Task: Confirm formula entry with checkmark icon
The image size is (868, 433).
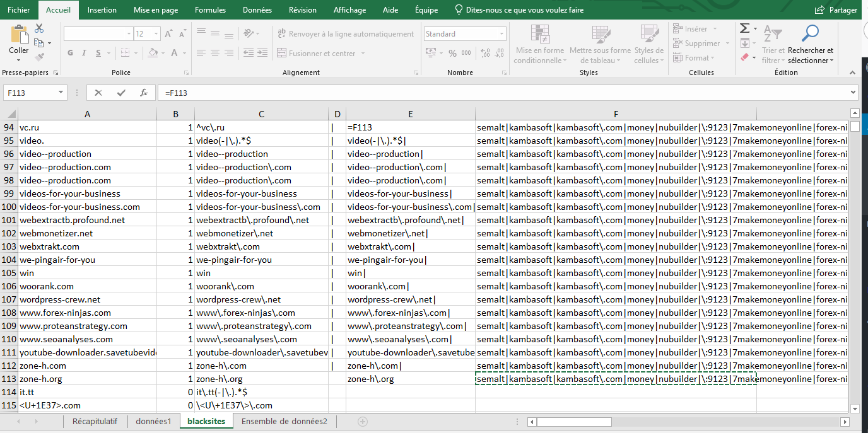Action: [121, 93]
